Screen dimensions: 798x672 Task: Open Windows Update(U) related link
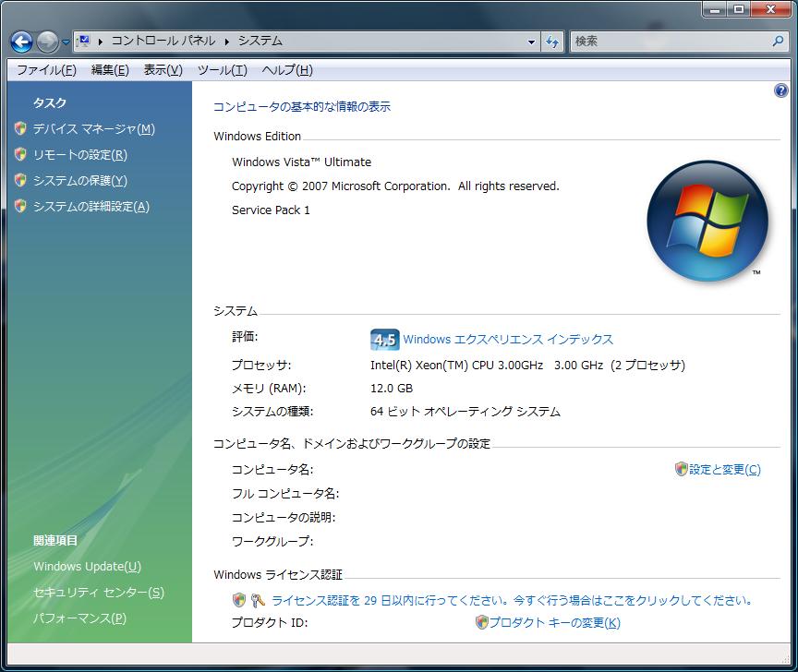coord(87,566)
